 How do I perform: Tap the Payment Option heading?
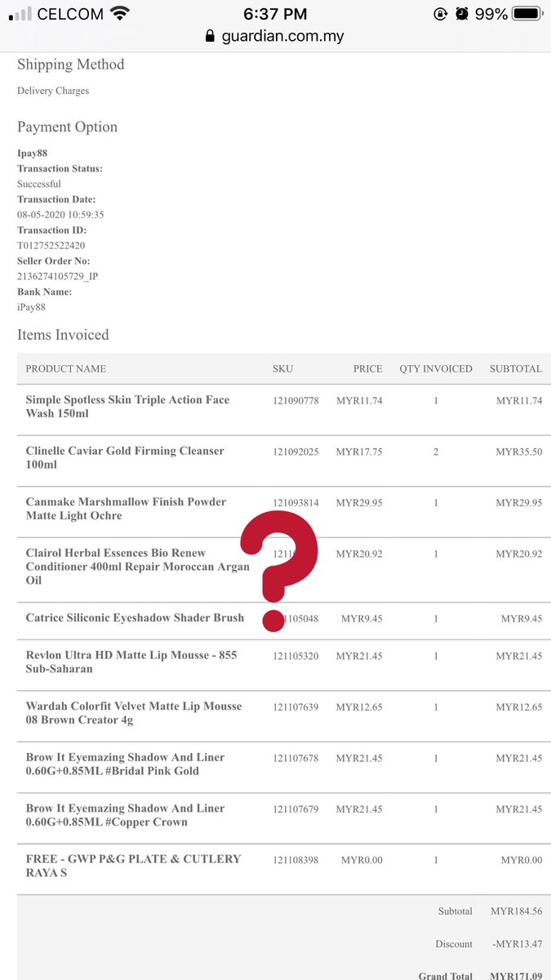tap(67, 127)
